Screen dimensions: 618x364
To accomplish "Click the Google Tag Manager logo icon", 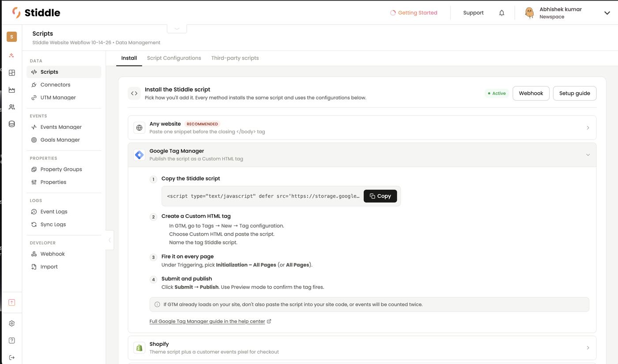I will [x=139, y=155].
